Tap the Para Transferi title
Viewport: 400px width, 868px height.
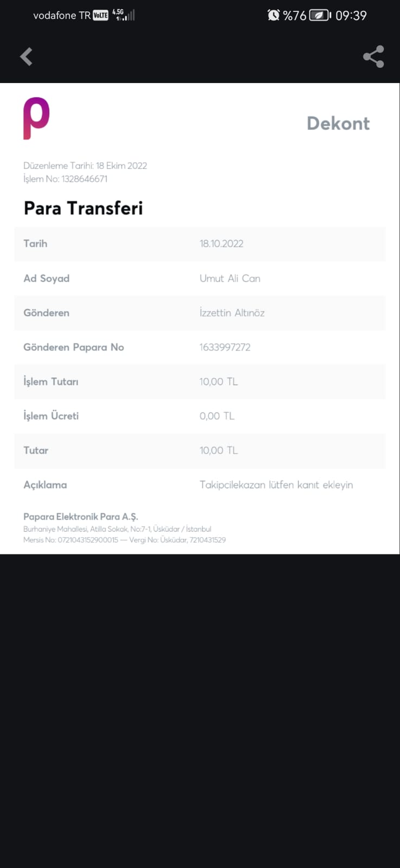click(x=83, y=208)
